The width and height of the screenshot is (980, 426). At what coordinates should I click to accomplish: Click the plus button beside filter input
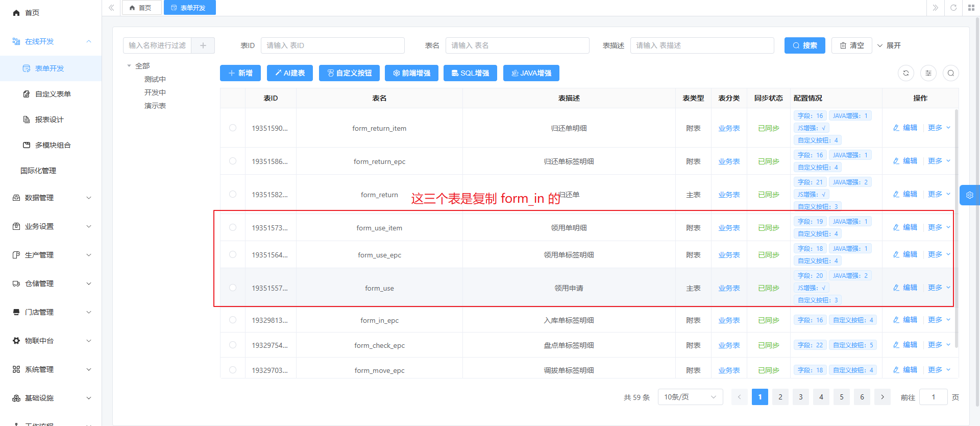coord(203,45)
